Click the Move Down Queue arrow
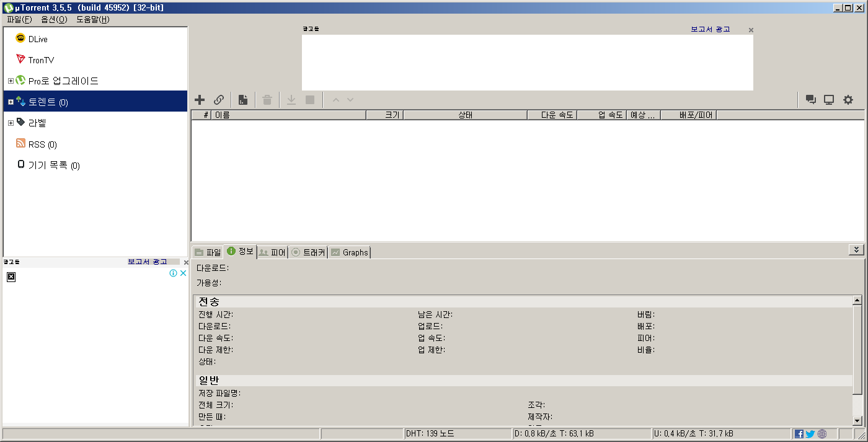868x442 pixels. pos(350,100)
